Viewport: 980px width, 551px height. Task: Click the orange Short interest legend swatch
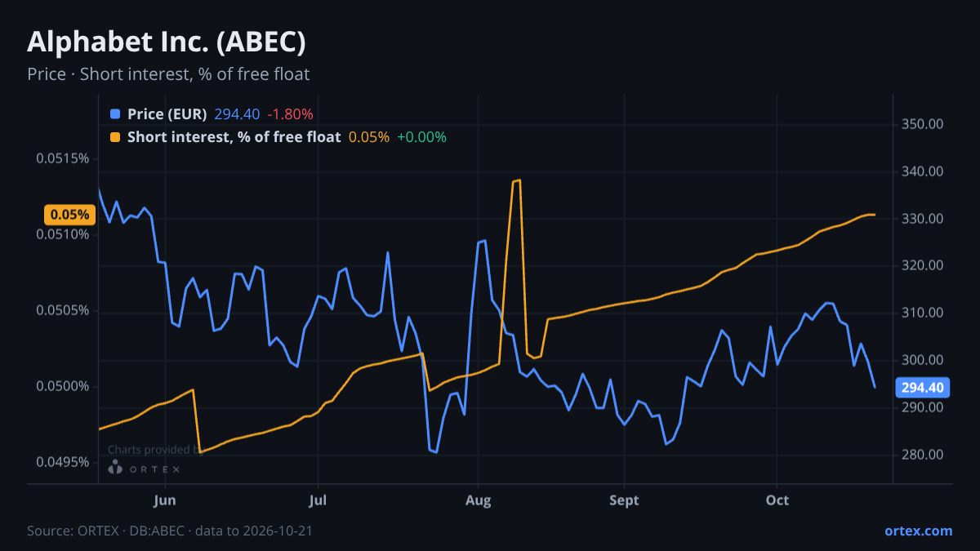115,137
